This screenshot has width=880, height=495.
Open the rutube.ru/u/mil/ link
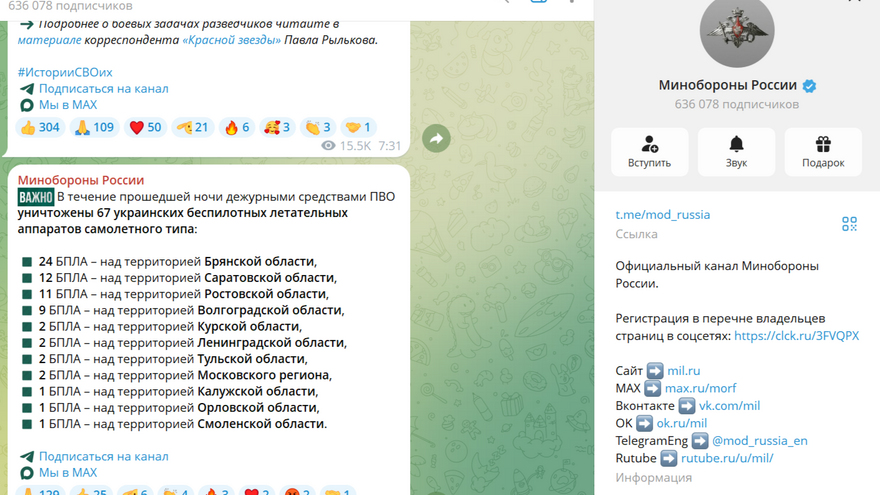click(727, 458)
